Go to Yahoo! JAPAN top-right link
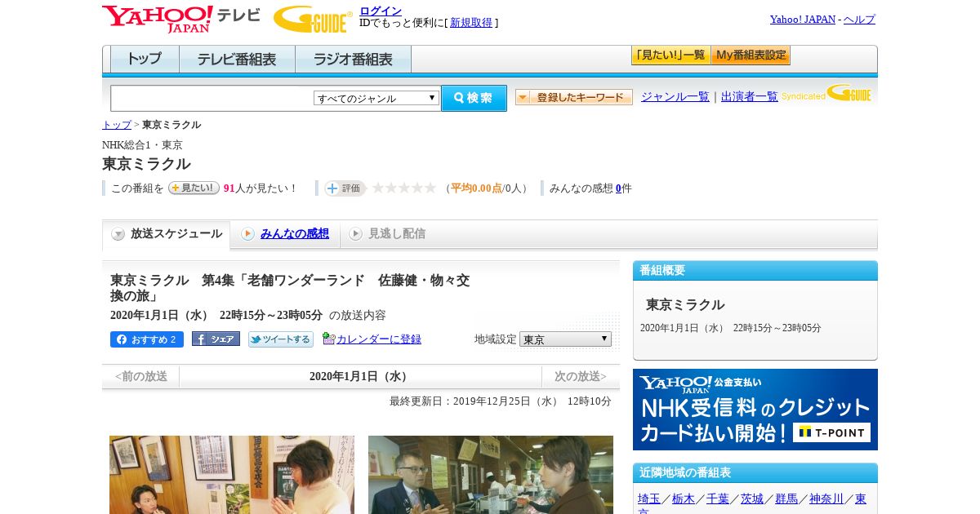The height and width of the screenshot is (514, 980). pyautogui.click(x=802, y=19)
